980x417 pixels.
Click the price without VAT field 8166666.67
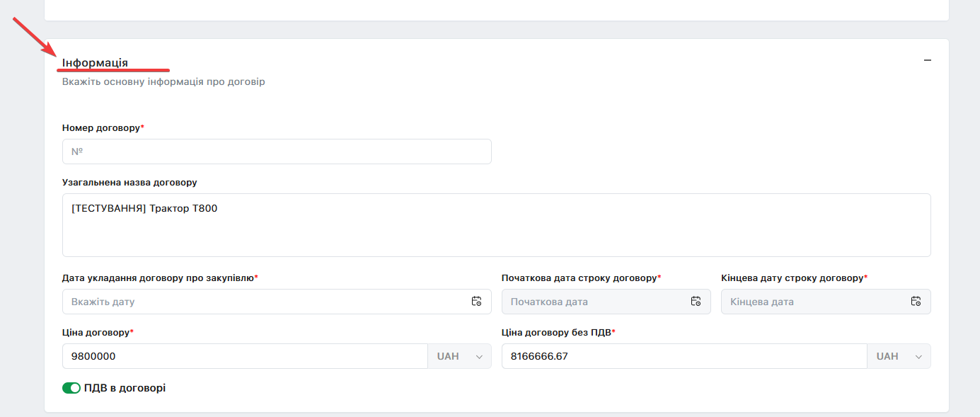coord(684,356)
